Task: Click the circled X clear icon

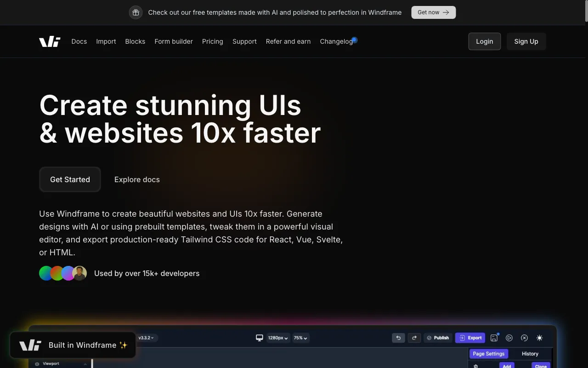Action: pos(524,338)
